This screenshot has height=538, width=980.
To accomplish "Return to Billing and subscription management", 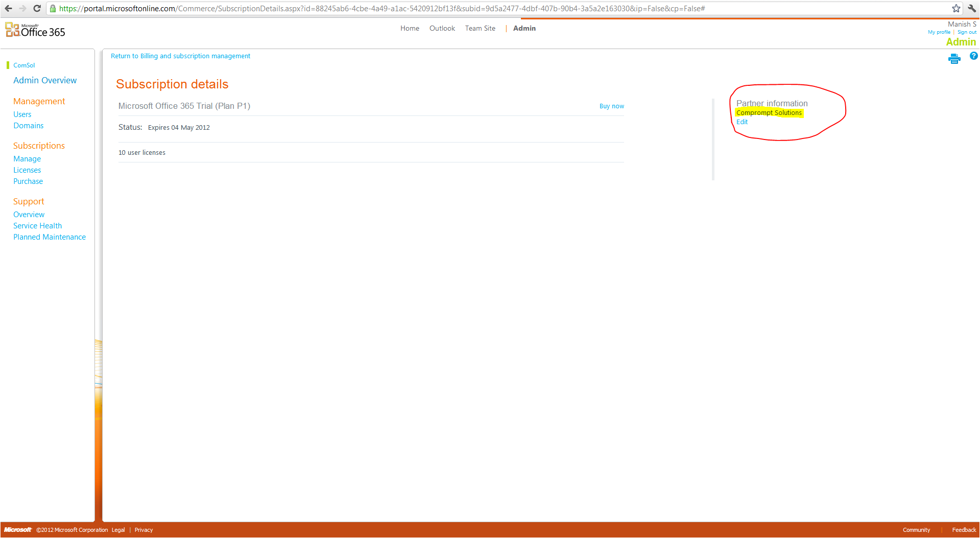I will click(x=180, y=56).
